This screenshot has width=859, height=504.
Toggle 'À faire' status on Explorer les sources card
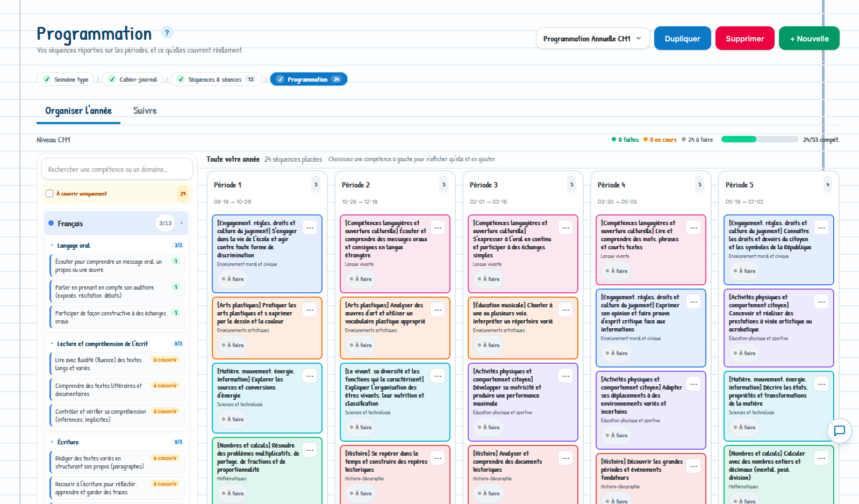233,419
